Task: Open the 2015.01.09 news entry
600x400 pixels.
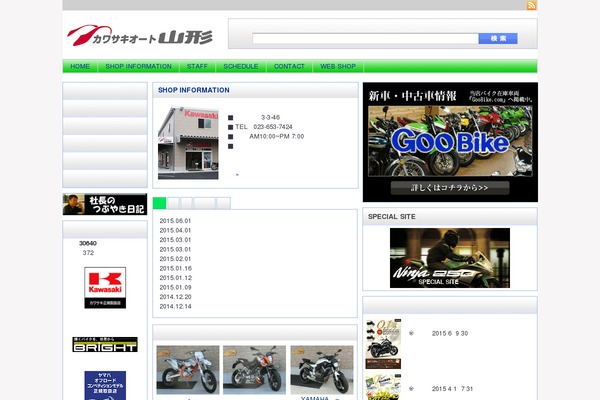Action: (x=175, y=287)
